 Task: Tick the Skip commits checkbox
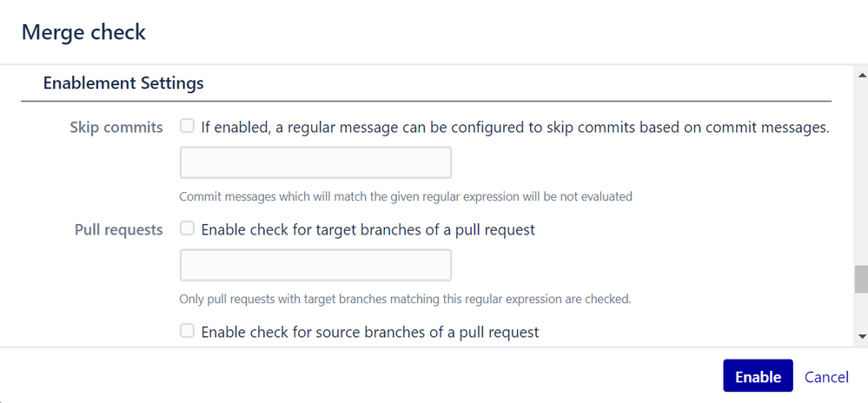pos(188,127)
